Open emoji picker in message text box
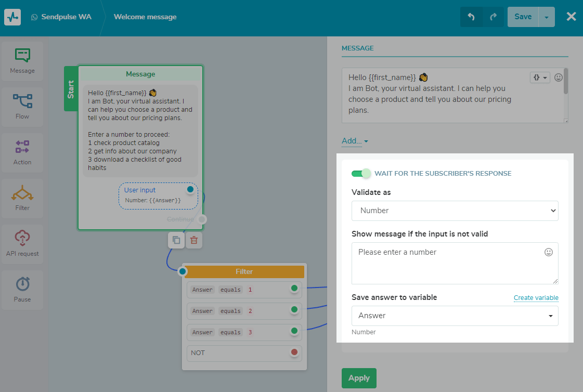The height and width of the screenshot is (392, 583). coord(559,77)
